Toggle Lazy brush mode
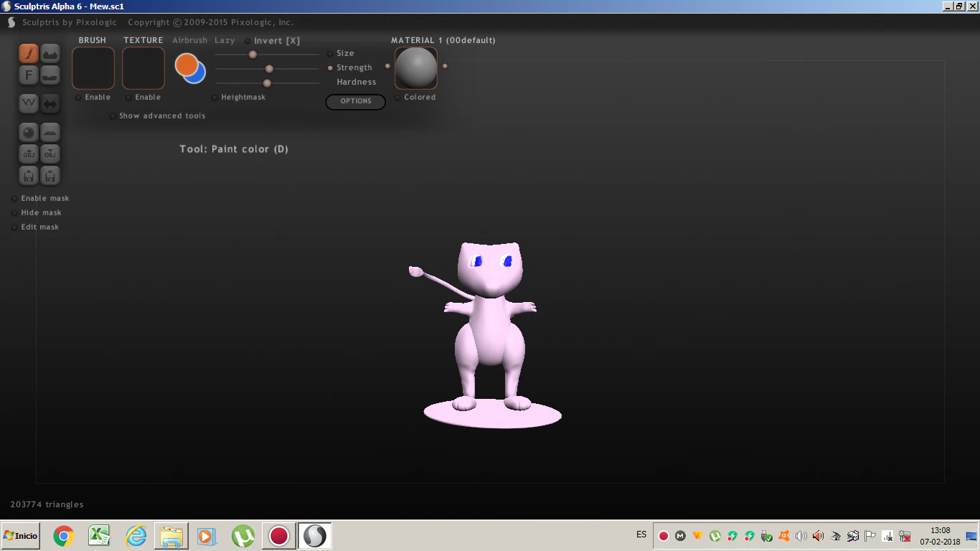The image size is (980, 551). click(x=225, y=40)
